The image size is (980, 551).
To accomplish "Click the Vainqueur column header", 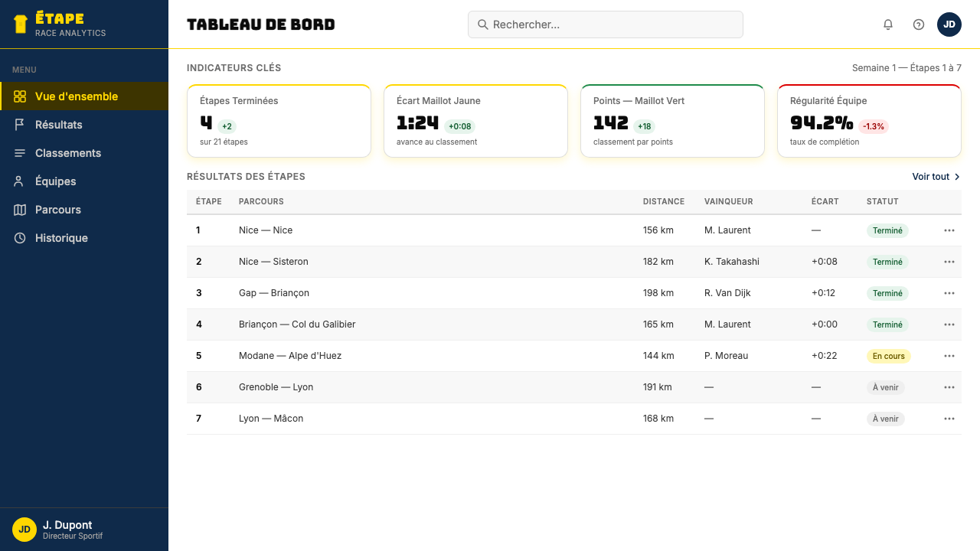I will (x=729, y=202).
